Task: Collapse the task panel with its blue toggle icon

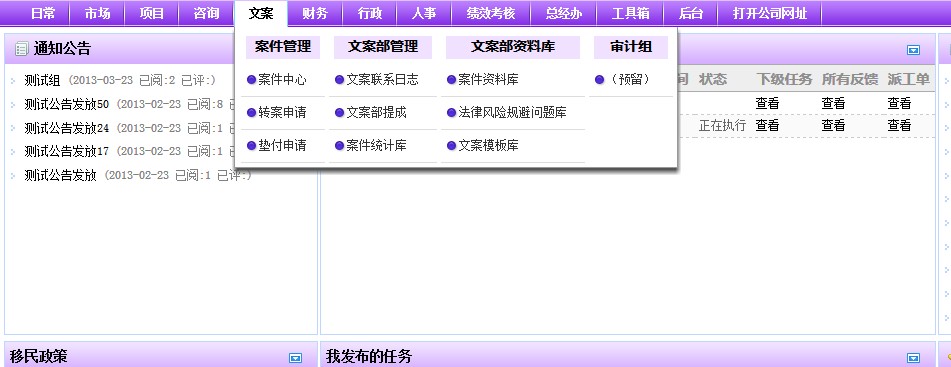Action: tap(913, 50)
